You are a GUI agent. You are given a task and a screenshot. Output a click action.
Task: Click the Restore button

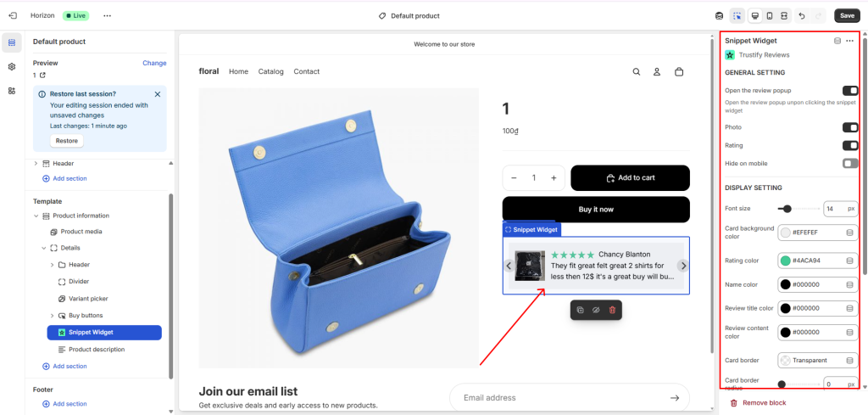(x=66, y=141)
